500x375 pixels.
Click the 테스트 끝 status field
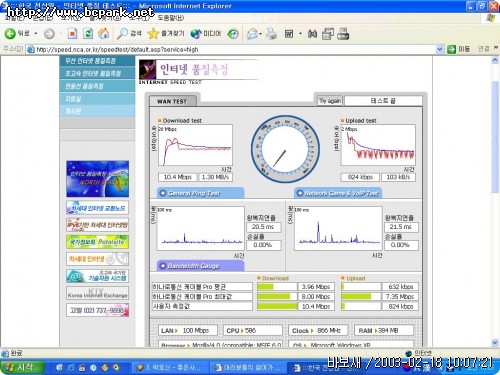[383, 101]
